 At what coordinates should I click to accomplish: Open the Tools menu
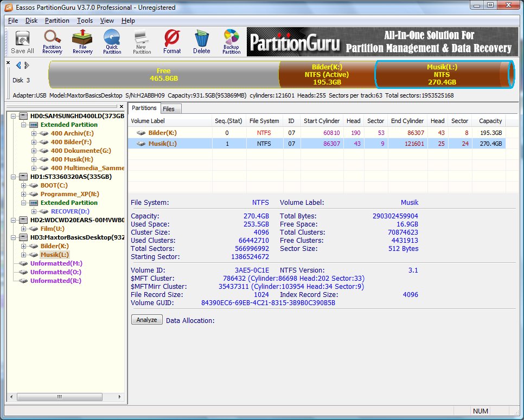pos(85,21)
